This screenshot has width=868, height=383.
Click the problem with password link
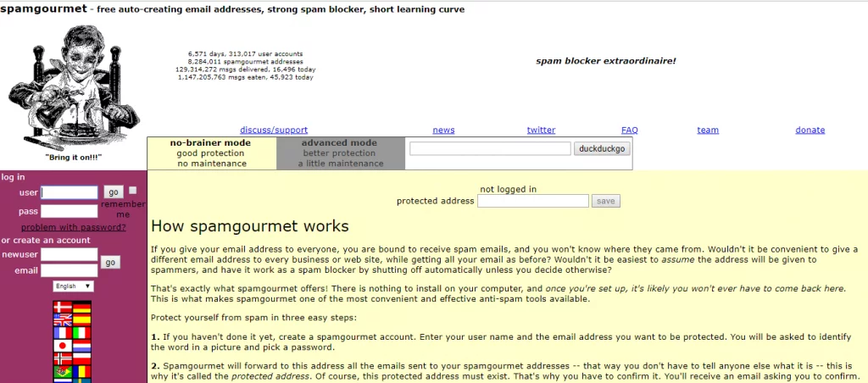(73, 227)
